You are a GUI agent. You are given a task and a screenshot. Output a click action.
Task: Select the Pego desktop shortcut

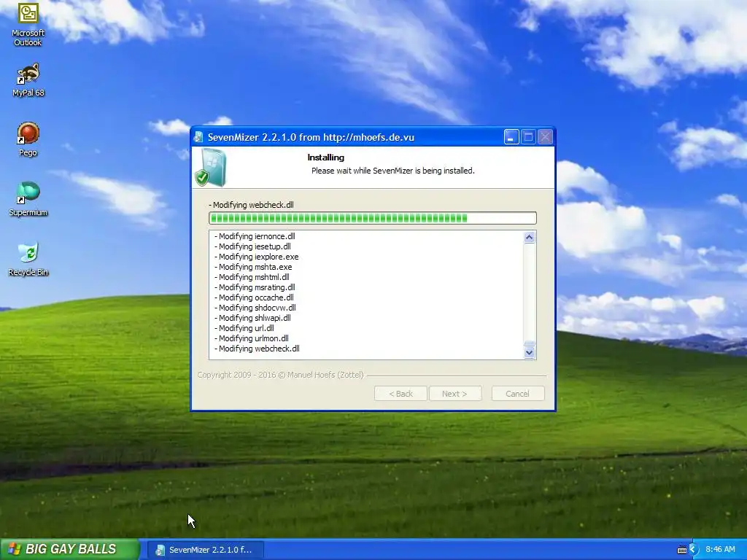point(28,139)
